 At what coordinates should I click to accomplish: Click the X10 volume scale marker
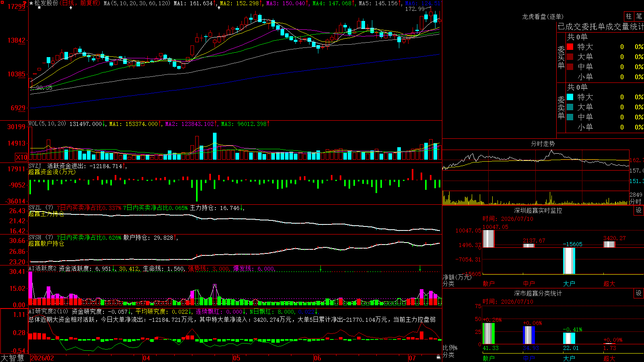click(21, 157)
